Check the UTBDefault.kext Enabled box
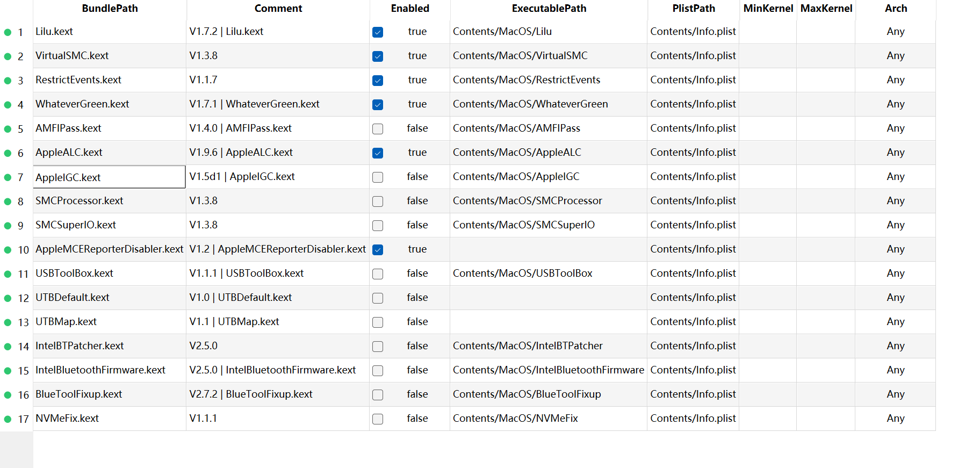Viewport: 980px width, 468px height. click(x=378, y=298)
